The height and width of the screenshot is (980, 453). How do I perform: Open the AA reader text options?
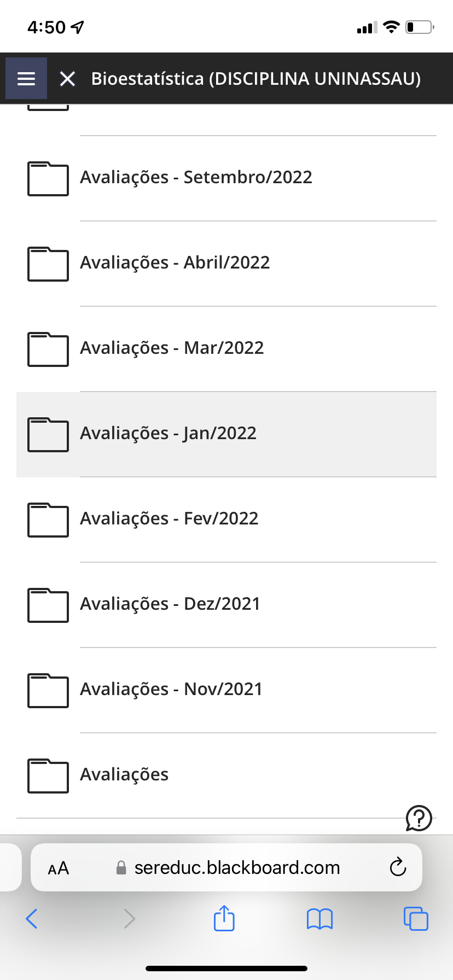(x=59, y=868)
